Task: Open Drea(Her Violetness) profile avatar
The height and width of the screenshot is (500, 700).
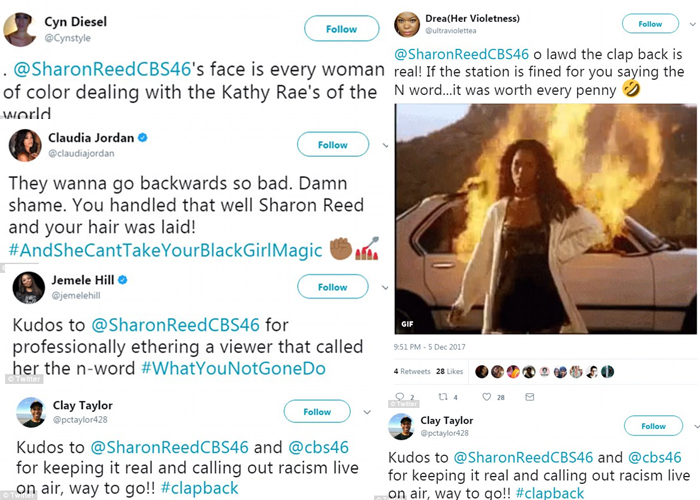Action: click(407, 24)
